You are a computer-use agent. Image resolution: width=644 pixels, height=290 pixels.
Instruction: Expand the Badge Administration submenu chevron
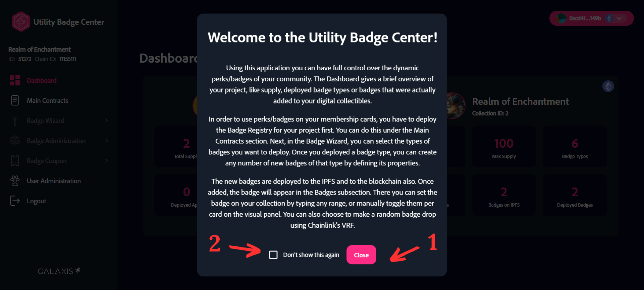tap(106, 141)
